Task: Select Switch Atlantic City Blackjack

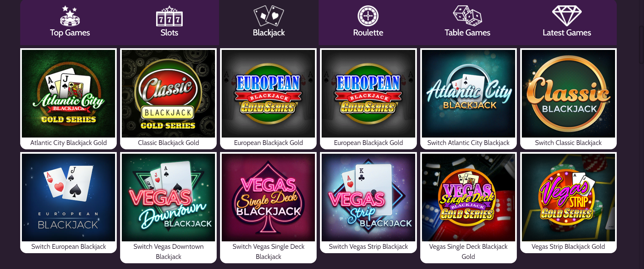Action: point(468,94)
